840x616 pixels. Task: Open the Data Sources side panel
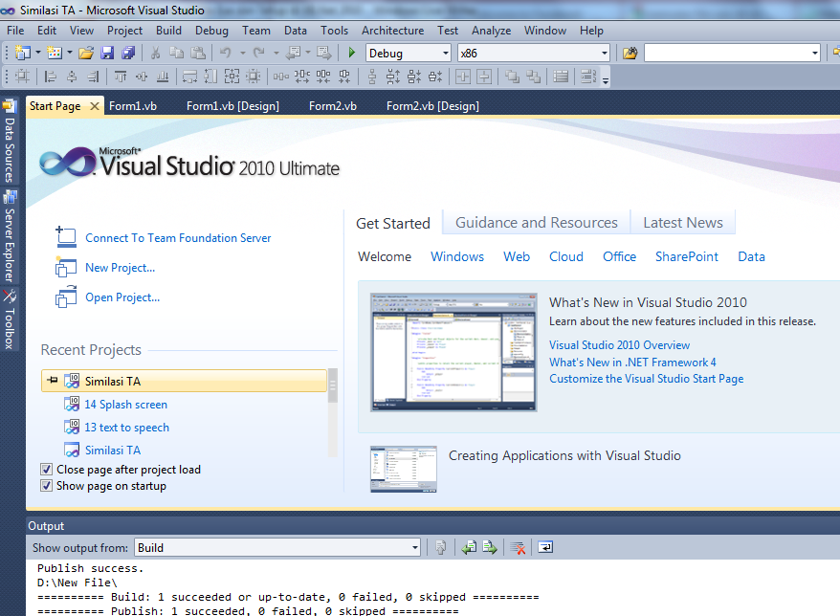point(10,142)
